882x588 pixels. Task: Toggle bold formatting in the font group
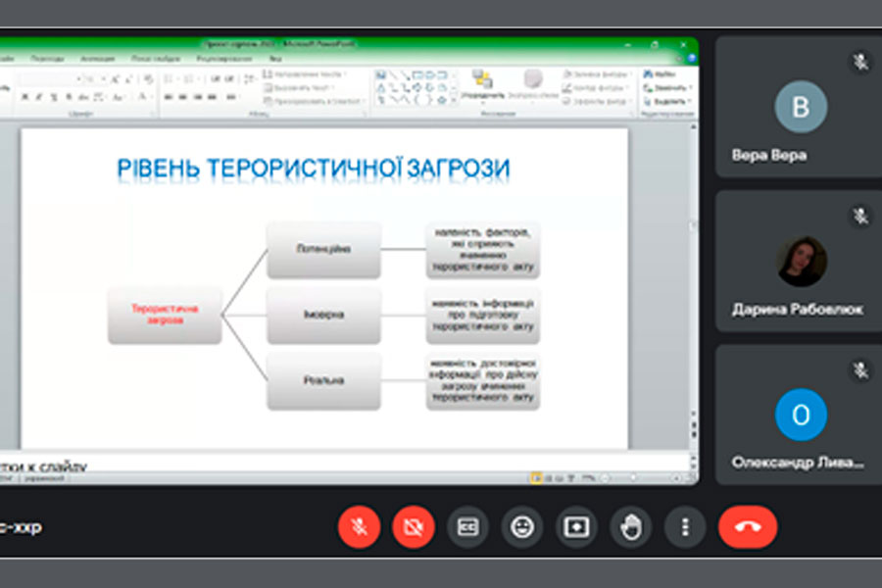(x=24, y=97)
